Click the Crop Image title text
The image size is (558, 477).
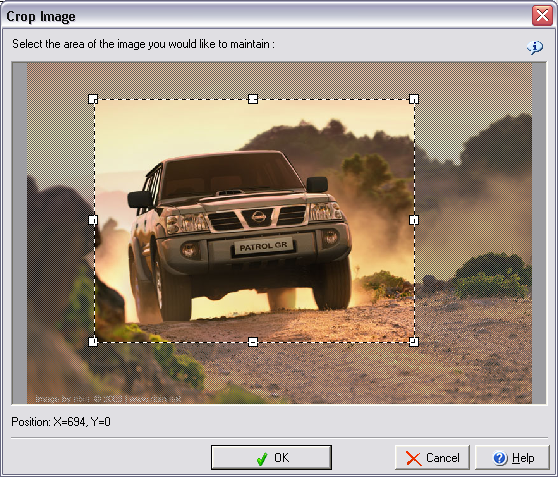tap(41, 17)
